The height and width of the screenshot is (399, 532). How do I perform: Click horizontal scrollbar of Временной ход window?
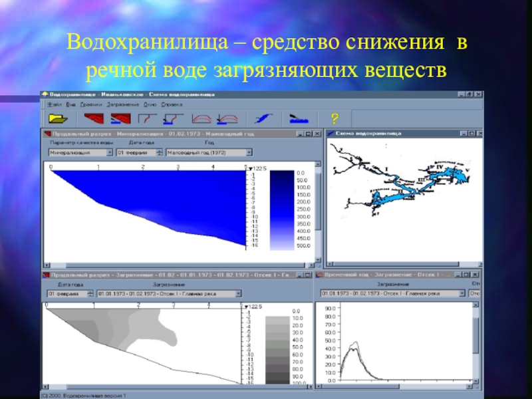point(394,386)
